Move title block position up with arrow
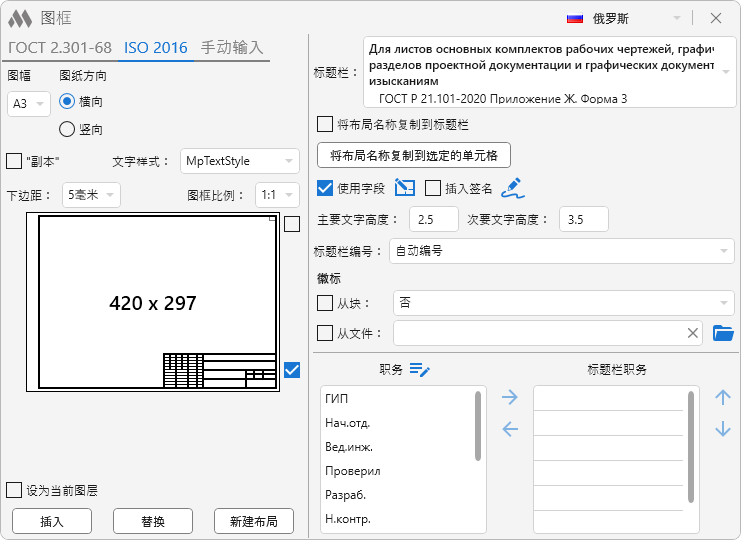The image size is (741, 540). click(723, 398)
